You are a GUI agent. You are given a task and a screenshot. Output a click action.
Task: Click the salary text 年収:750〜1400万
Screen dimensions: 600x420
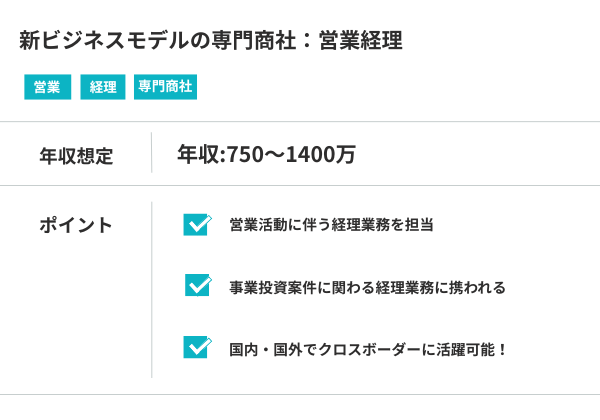click(266, 155)
